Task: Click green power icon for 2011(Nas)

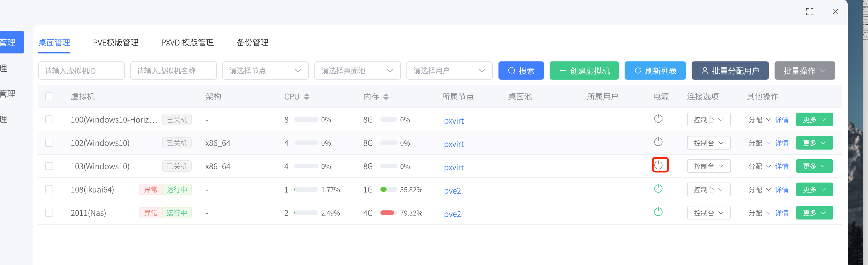Action: coord(658,212)
